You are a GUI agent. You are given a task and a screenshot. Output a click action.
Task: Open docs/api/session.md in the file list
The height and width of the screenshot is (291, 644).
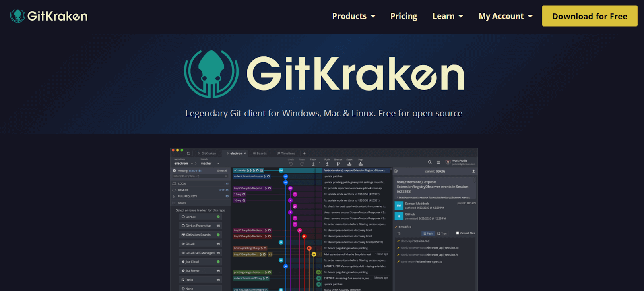415,241
